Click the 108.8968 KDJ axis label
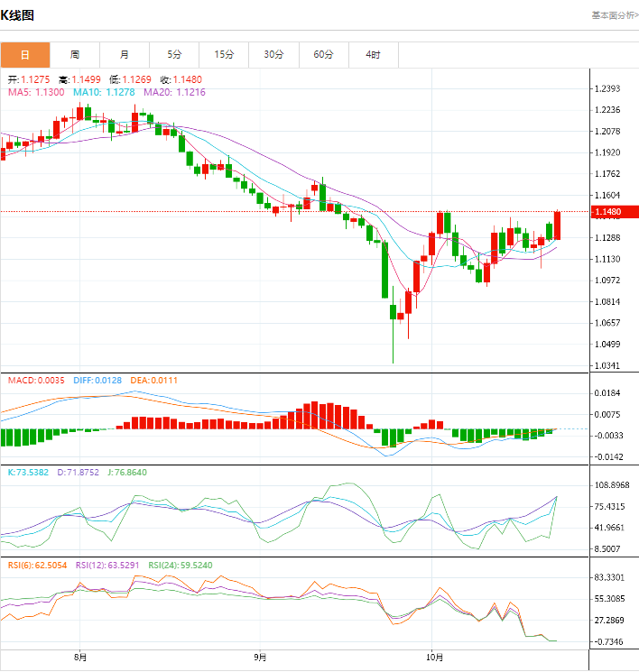The image size is (639, 672). (612, 485)
